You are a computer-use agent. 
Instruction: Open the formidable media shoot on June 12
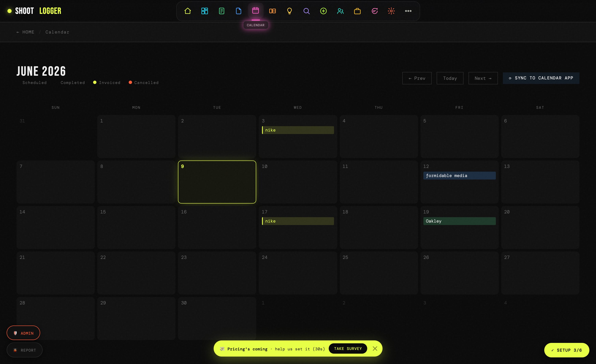pos(459,175)
